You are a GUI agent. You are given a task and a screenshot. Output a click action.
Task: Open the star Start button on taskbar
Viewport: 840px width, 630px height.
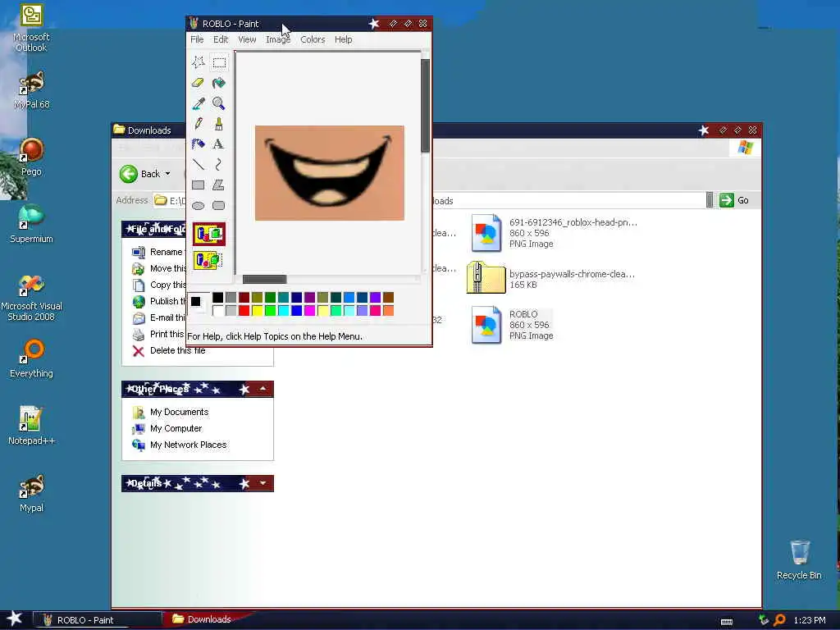[15, 619]
